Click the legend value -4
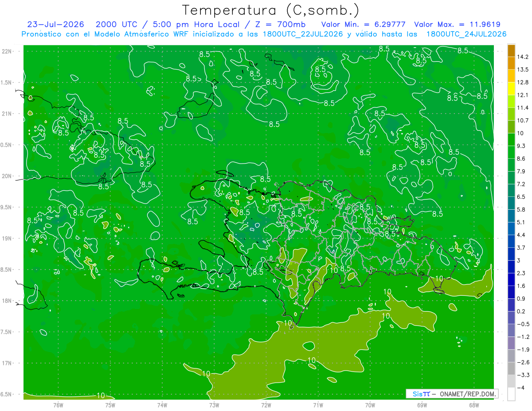Image resolution: width=532 pixels, height=411 pixels. (521, 388)
